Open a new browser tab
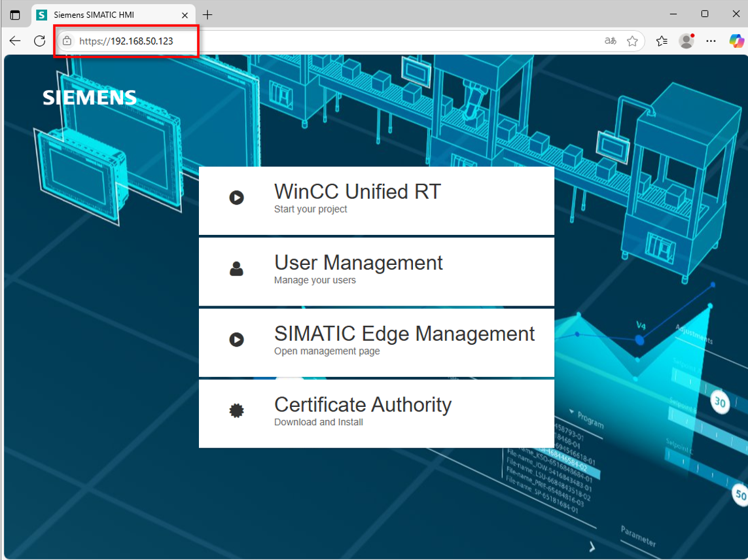Image resolution: width=748 pixels, height=560 pixels. [x=207, y=14]
